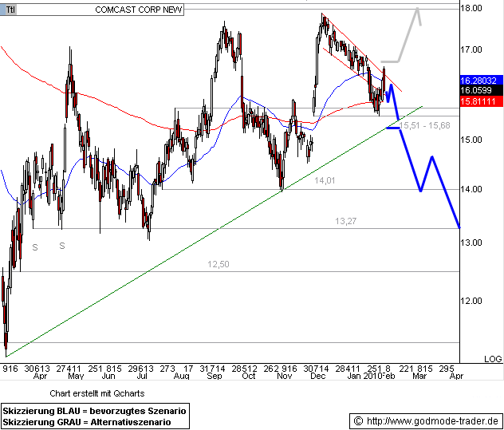The image size is (504, 430).
Task: Click the 15,51 - 15,68 support annotation
Action: pyautogui.click(x=424, y=125)
